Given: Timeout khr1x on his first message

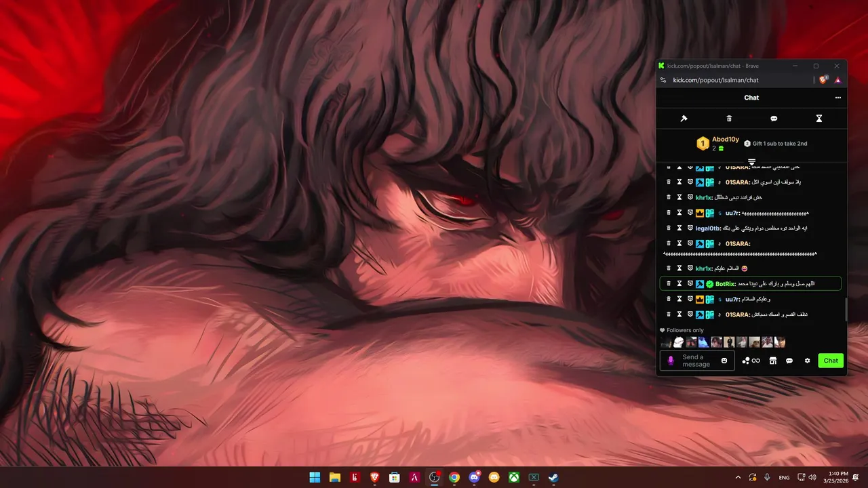Looking at the screenshot, I should (679, 197).
